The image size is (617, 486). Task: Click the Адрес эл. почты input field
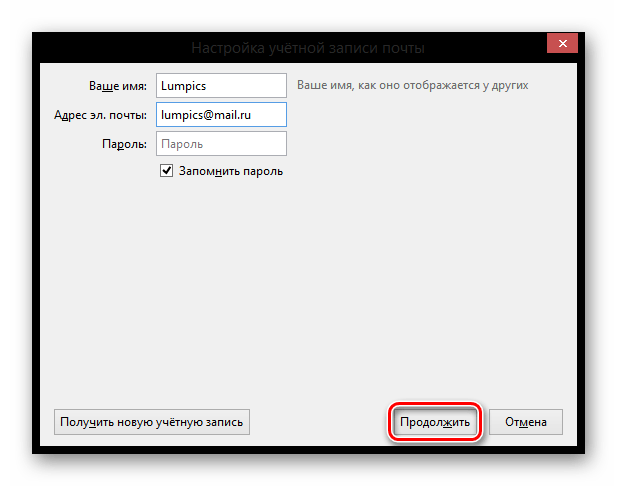tap(221, 115)
